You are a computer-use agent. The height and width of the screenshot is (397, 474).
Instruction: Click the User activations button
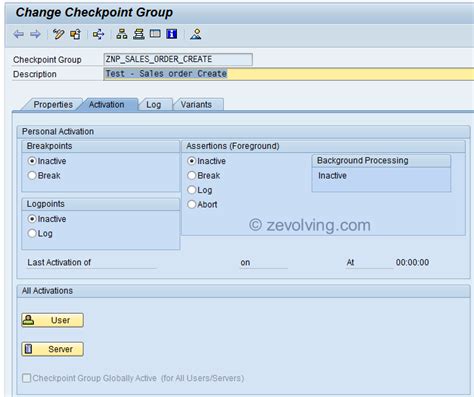pos(52,320)
